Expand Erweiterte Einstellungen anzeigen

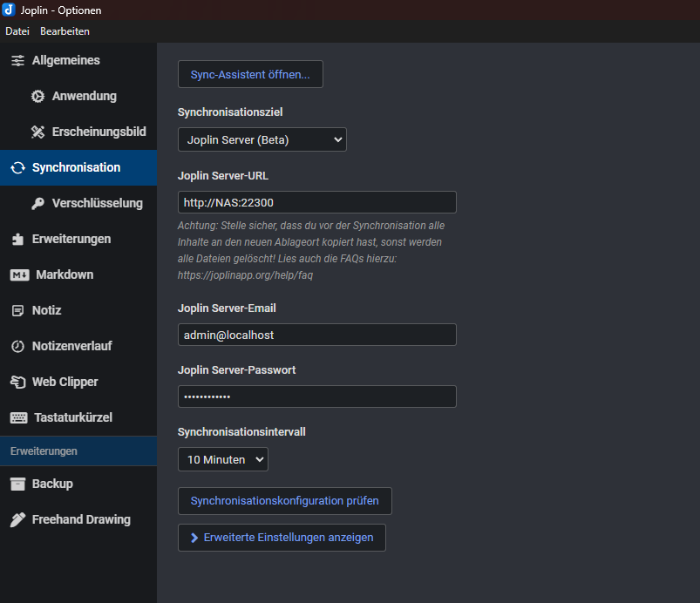pos(282,538)
